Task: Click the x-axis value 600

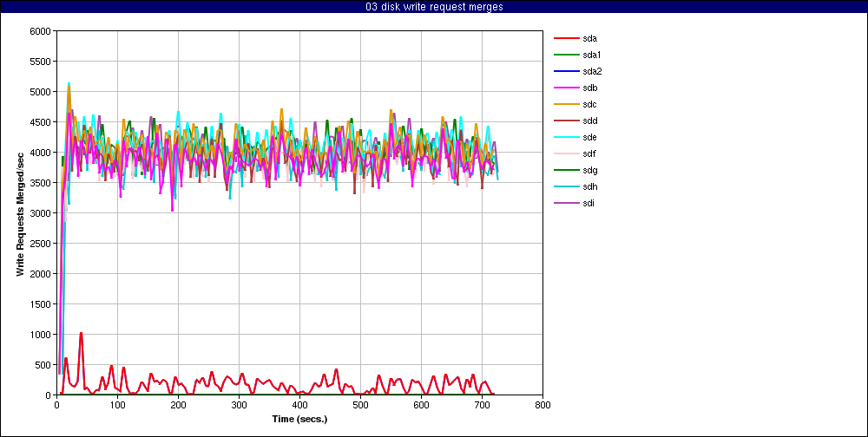Action: click(421, 405)
